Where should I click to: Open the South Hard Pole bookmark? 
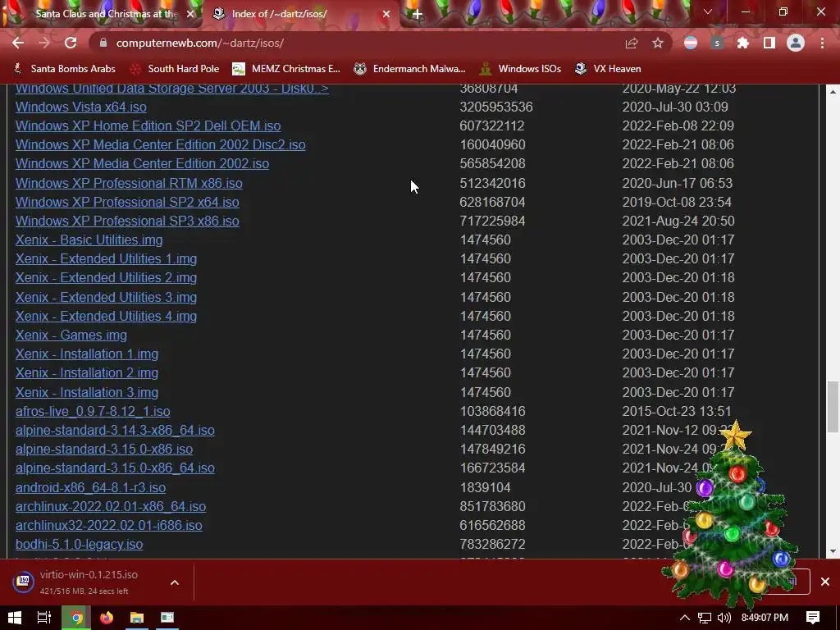click(x=176, y=69)
